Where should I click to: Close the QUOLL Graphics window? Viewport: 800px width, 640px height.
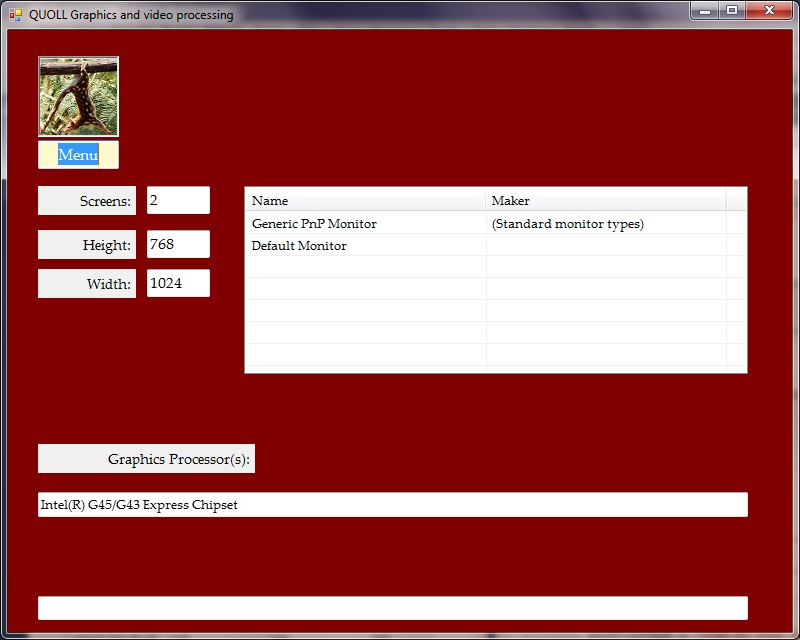tap(769, 10)
